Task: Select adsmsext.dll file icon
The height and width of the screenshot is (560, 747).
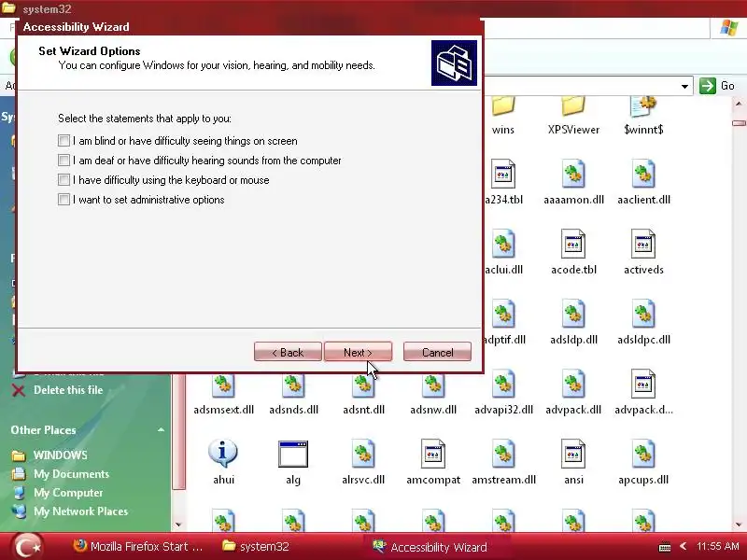Action: [x=223, y=385]
